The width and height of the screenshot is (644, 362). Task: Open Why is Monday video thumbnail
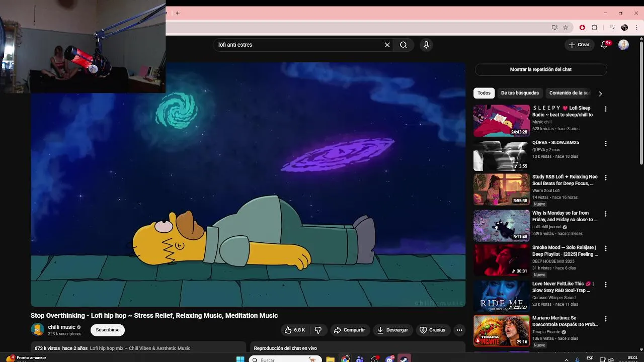coord(502,226)
